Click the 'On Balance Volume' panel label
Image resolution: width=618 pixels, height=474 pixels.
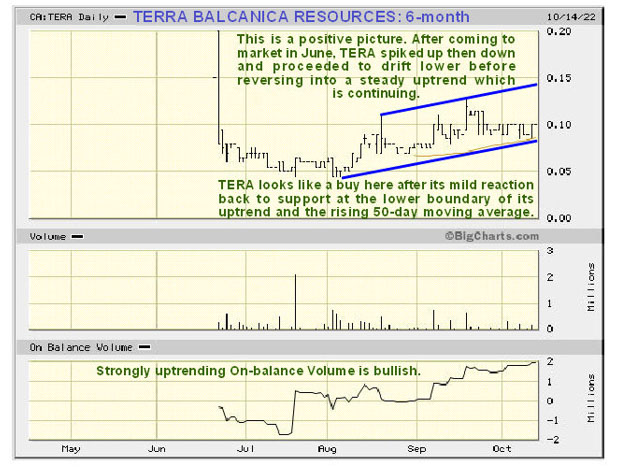pyautogui.click(x=81, y=348)
